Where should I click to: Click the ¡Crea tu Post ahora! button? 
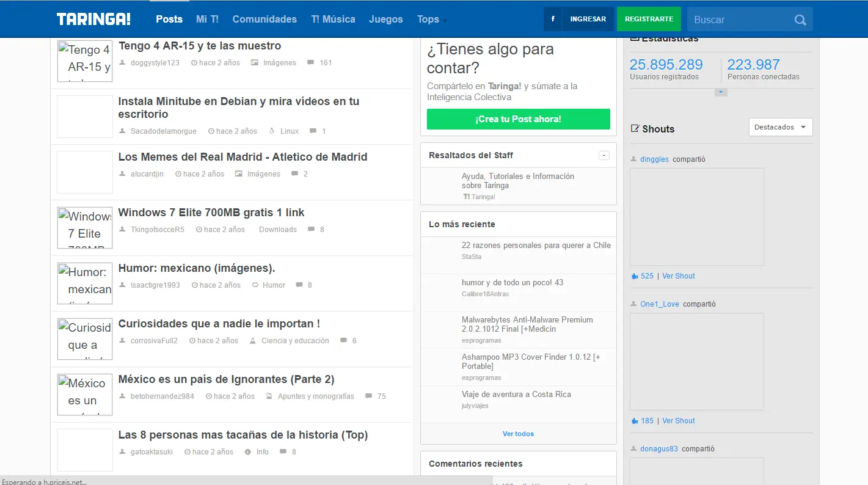click(519, 119)
